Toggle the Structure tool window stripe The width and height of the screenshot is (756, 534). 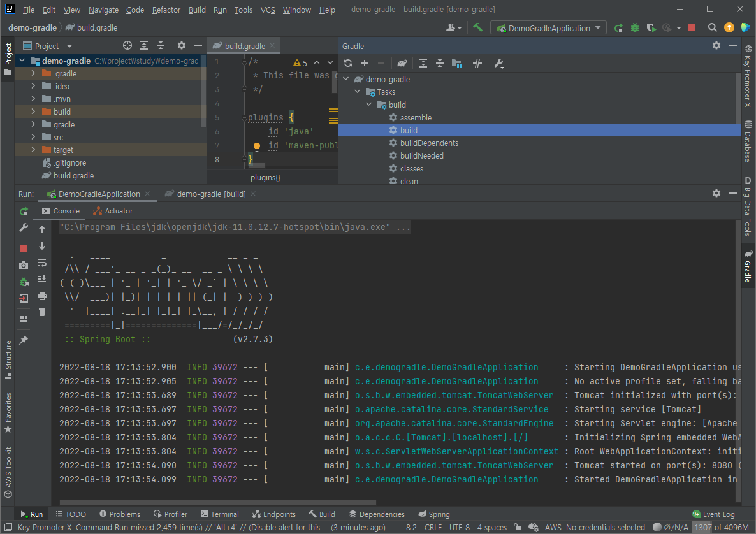pyautogui.click(x=8, y=359)
